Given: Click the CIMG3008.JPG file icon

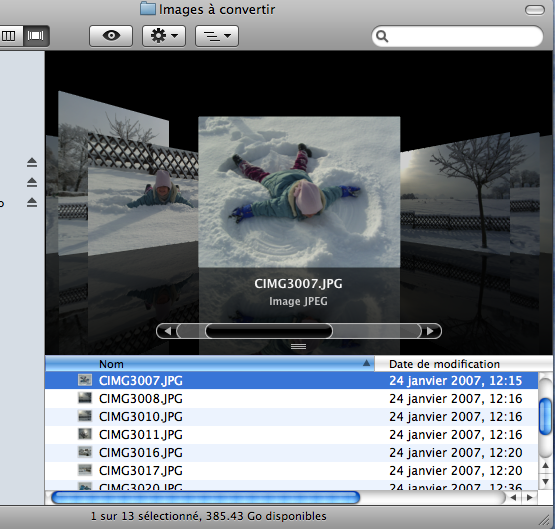Looking at the screenshot, I should (85, 398).
